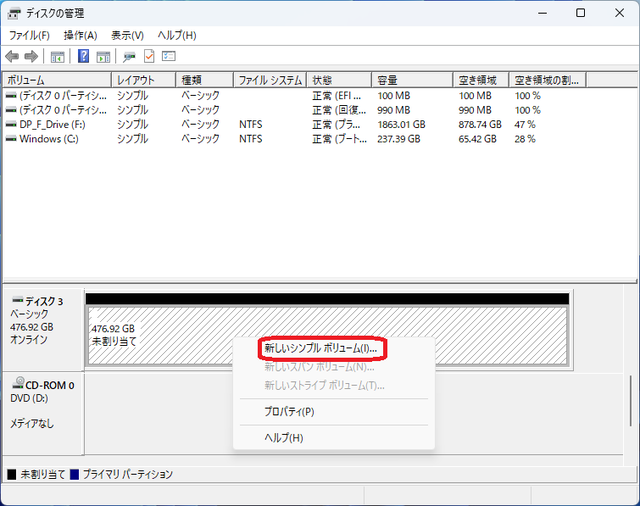Screen dimensions: 640x506
Task: Open the 表示(V) menu
Action: pyautogui.click(x=127, y=36)
